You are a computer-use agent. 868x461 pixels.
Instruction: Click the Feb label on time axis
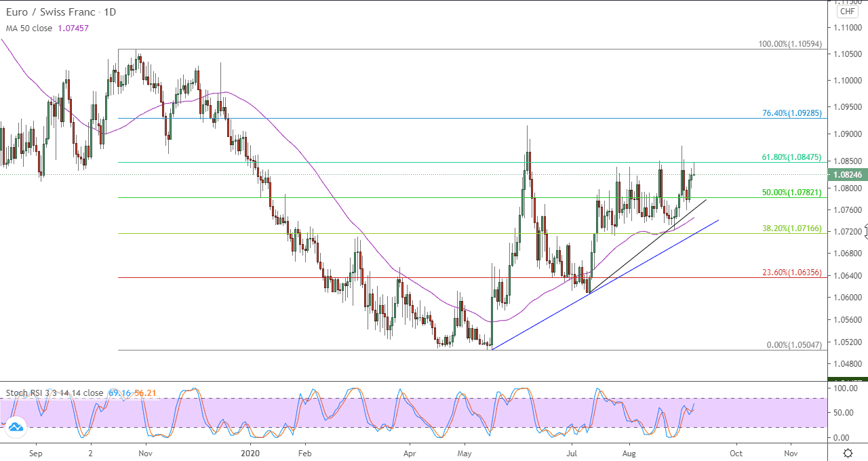[x=304, y=452]
